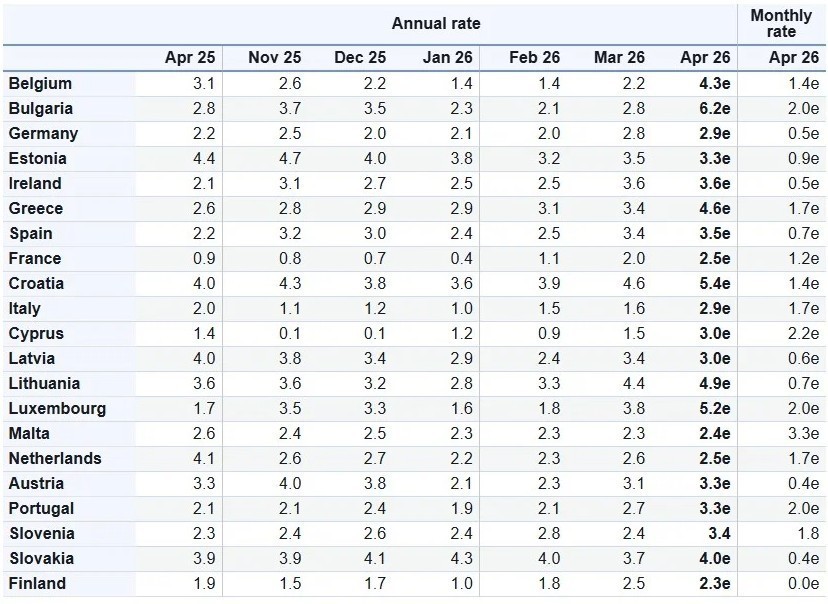Click the Dec 25 column header
Screen dimensions: 828x604
pos(360,58)
